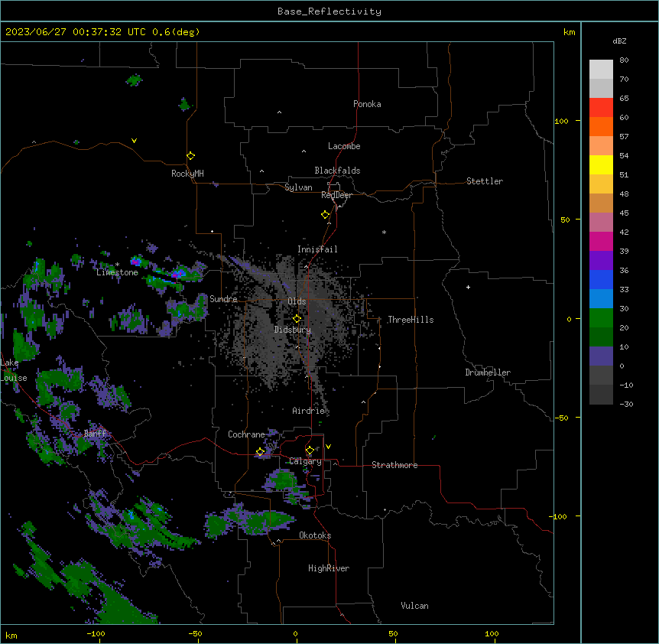Click the yellow diamond marker above Calgary label

pyautogui.click(x=310, y=450)
